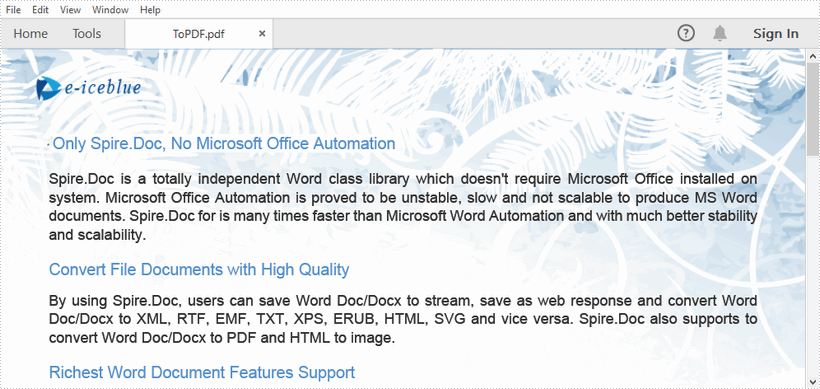Open the Window menu
Image resolution: width=820 pixels, height=389 pixels.
pos(110,10)
